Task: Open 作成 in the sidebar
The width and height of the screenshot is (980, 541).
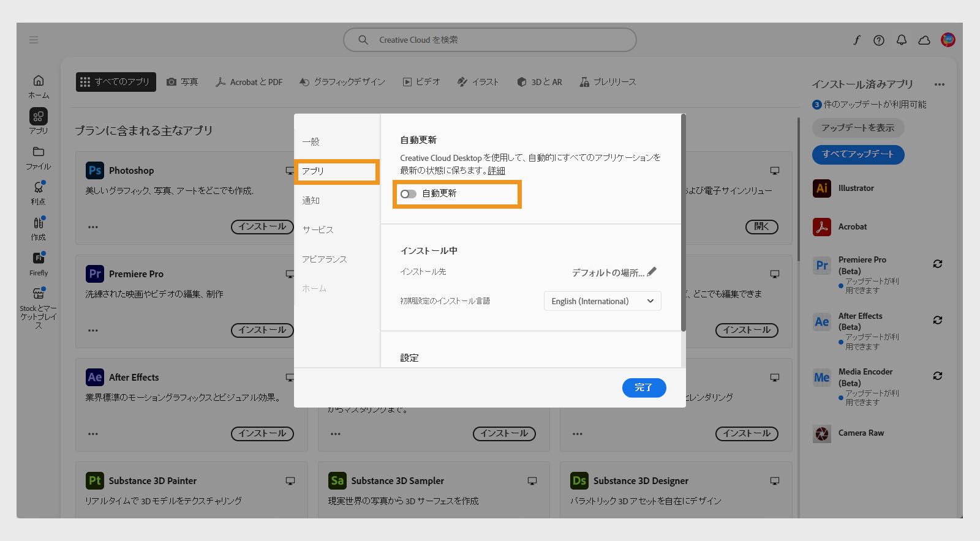Action: [38, 228]
